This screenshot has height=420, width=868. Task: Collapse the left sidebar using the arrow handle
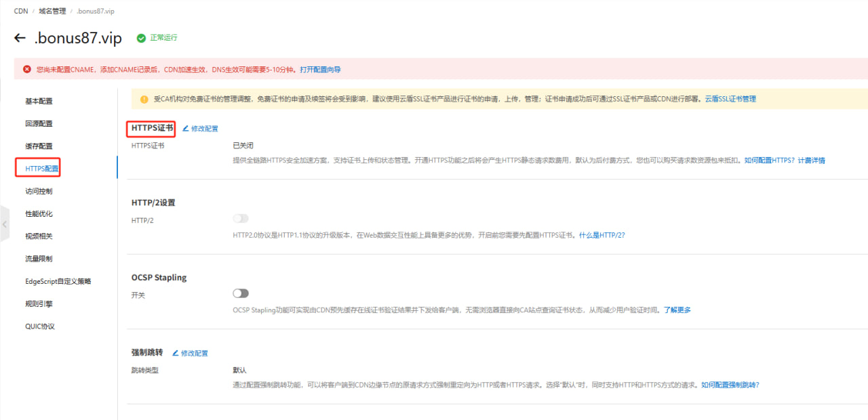point(5,224)
